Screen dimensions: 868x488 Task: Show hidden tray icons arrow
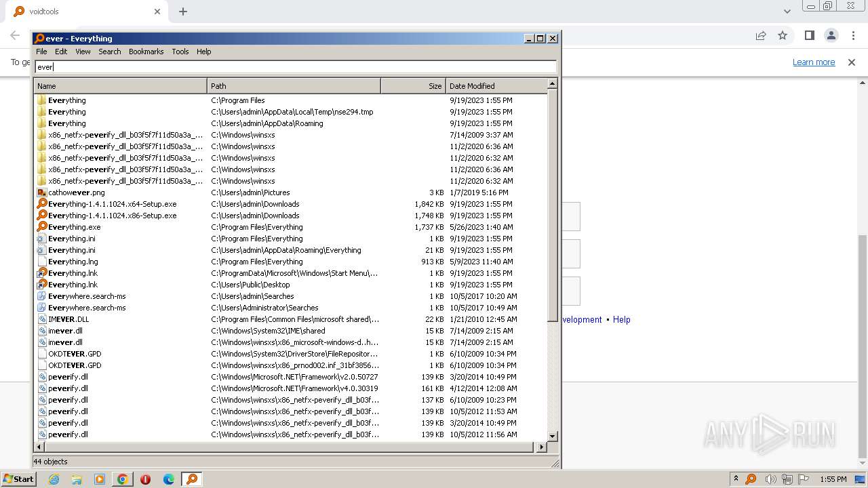(x=736, y=479)
